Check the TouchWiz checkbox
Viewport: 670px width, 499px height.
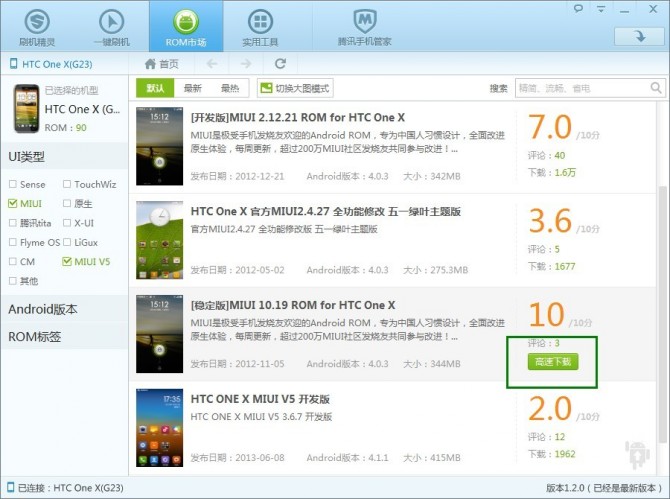point(67,184)
